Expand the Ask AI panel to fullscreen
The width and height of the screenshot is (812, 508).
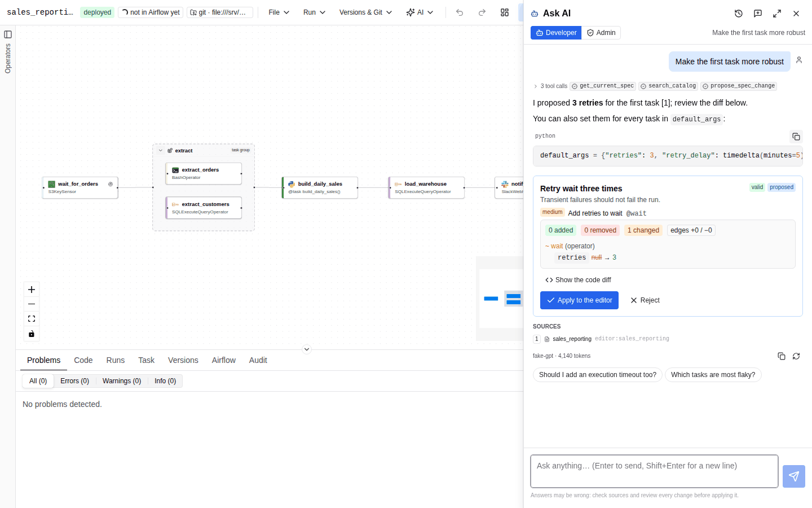coord(777,14)
